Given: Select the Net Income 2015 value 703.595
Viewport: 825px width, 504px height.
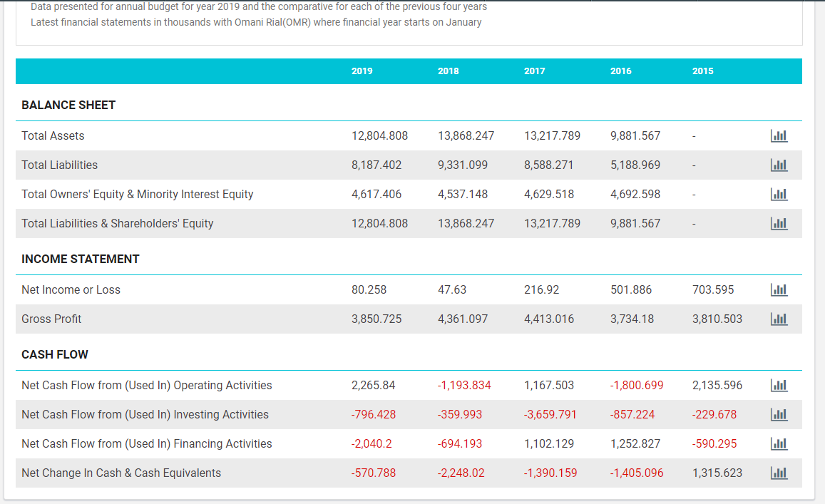Looking at the screenshot, I should pyautogui.click(x=717, y=289).
